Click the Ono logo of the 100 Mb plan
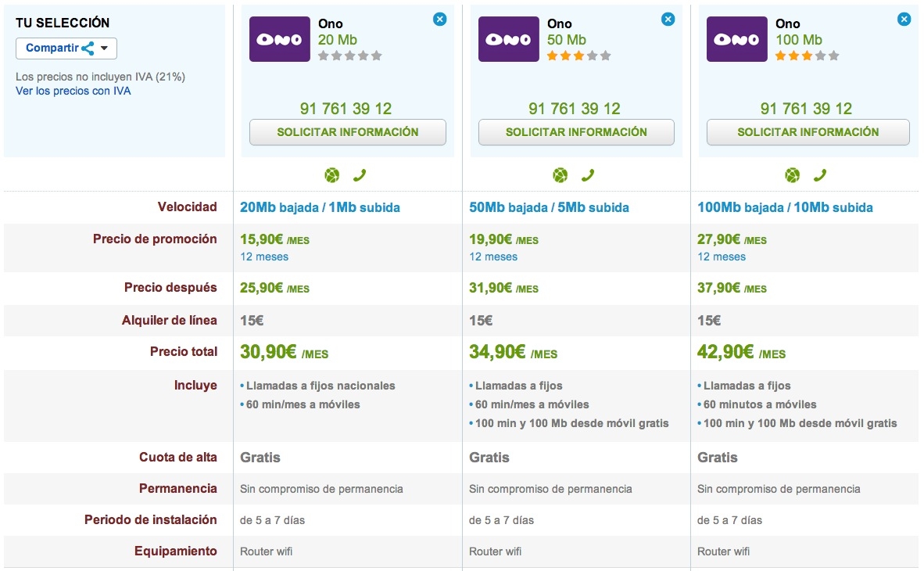The height and width of the screenshot is (571, 924). coord(736,39)
